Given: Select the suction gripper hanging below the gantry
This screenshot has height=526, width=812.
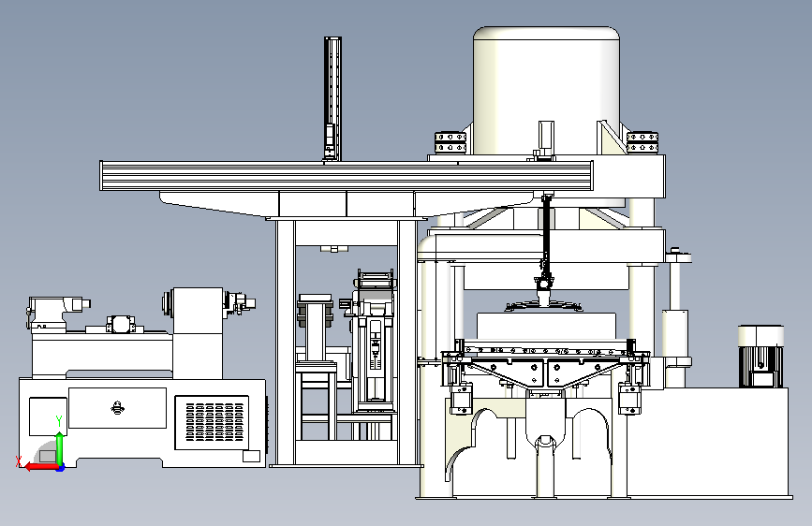Looking at the screenshot, I should [544, 300].
